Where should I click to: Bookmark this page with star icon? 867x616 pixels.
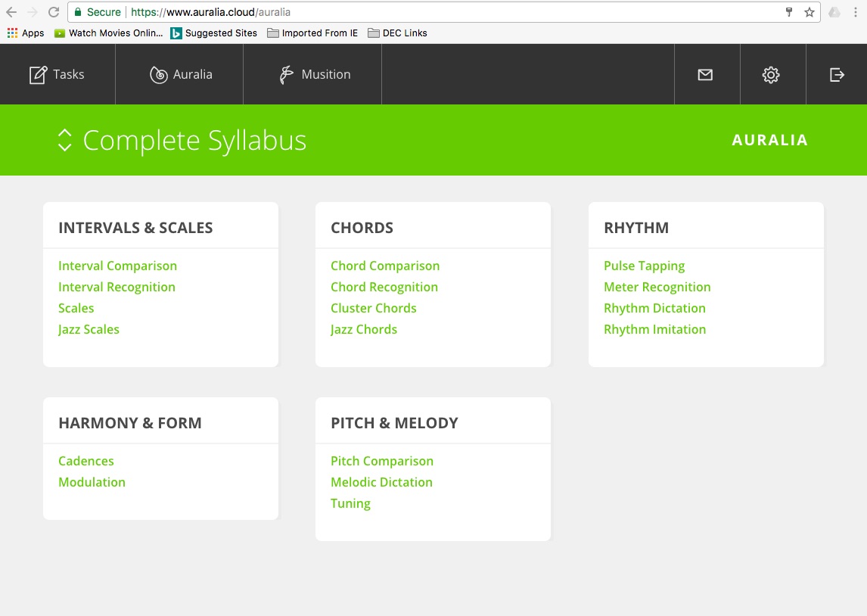pos(809,12)
